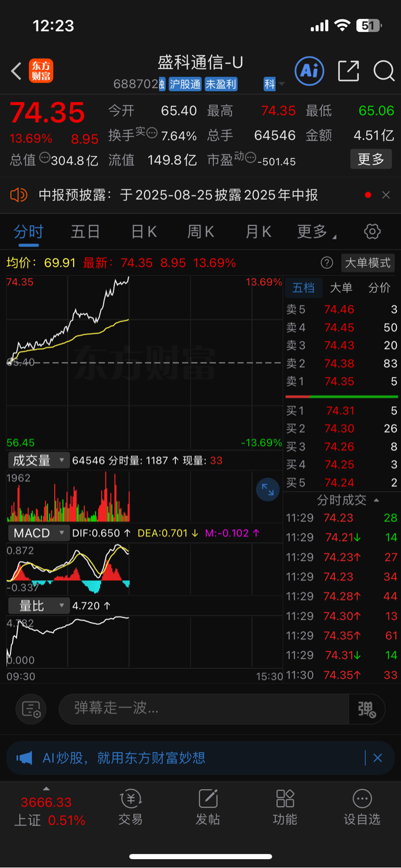Viewport: 401px width, 868px height.
Task: Toggle 大单模式 mode
Action: coord(368,263)
